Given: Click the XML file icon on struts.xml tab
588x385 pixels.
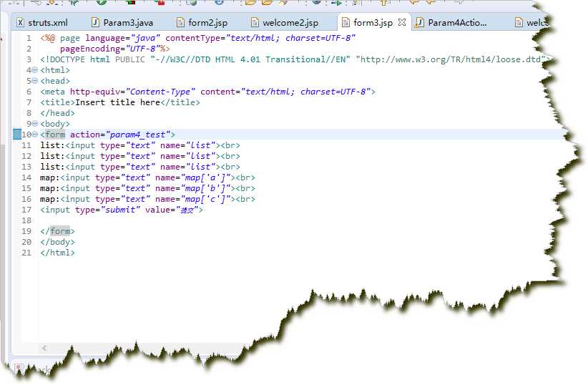Looking at the screenshot, I should [x=21, y=22].
